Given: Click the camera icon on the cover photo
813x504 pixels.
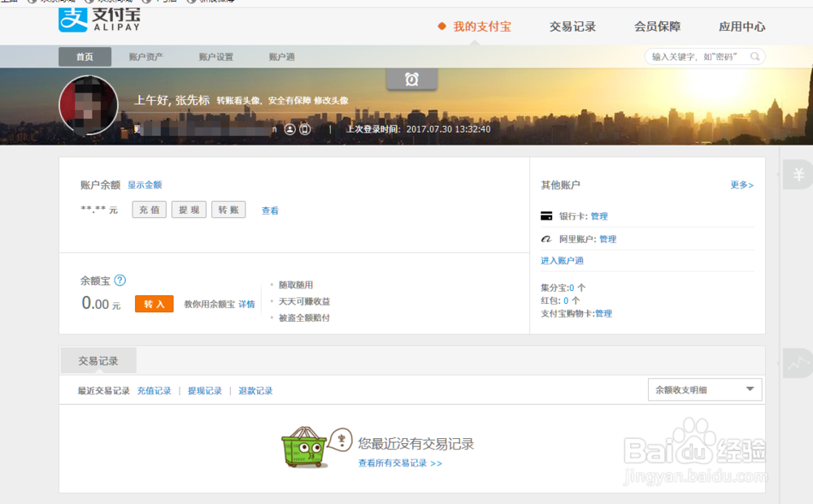Looking at the screenshot, I should pos(411,79).
